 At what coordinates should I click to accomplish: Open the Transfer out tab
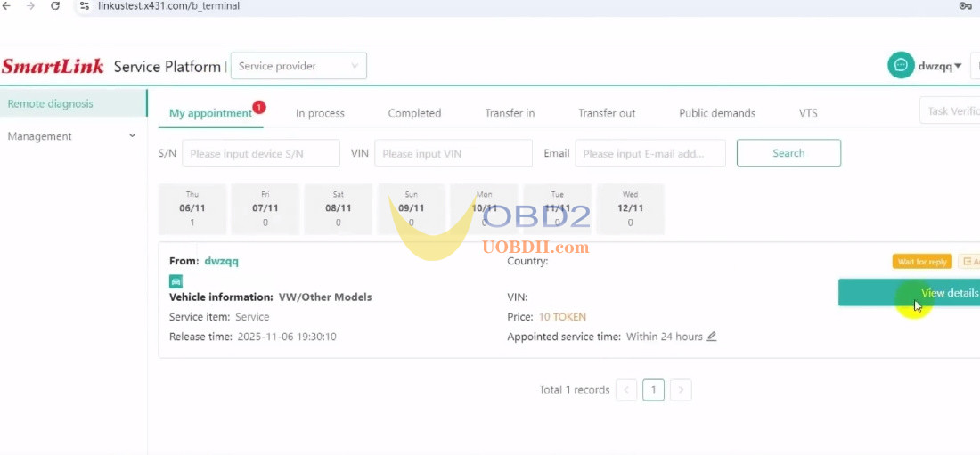click(606, 113)
